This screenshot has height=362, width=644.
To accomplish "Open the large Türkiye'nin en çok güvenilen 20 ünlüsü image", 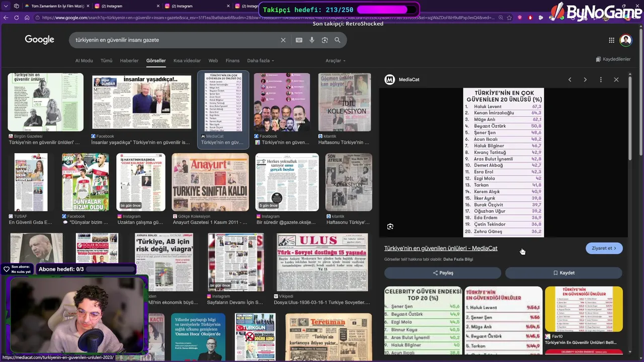I will point(503,162).
